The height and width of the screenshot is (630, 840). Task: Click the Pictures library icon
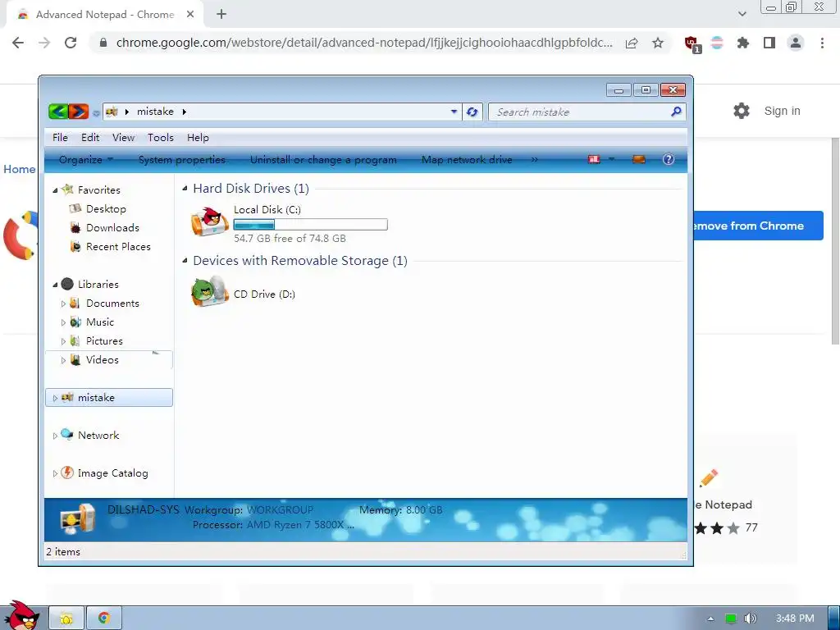coord(75,340)
